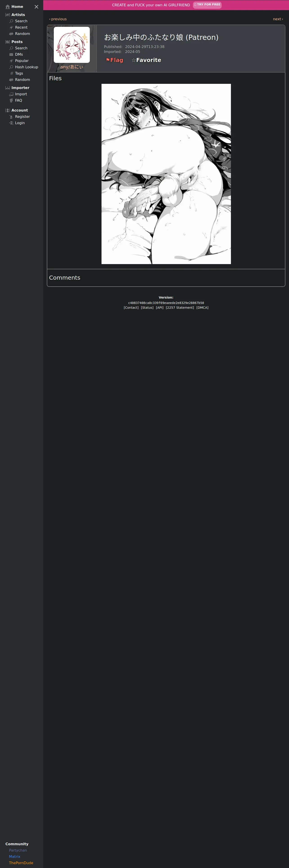Click the dice icon beside Artists Random

(x=11, y=34)
